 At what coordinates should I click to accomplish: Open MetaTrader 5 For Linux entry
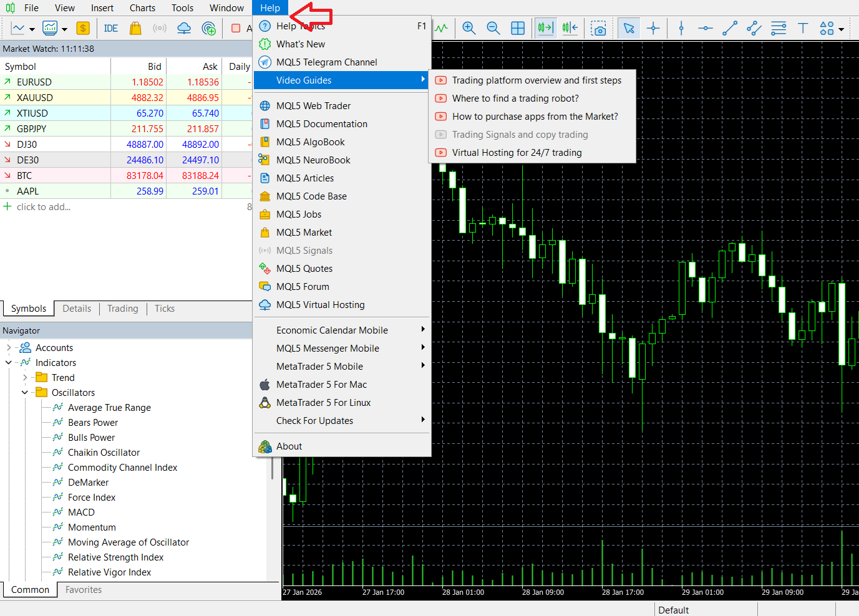pos(342,403)
